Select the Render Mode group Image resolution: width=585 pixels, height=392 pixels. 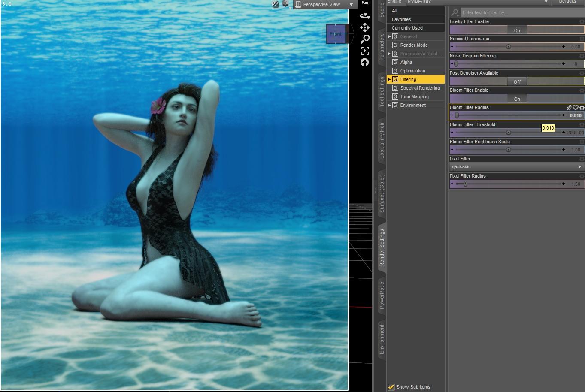click(416, 45)
